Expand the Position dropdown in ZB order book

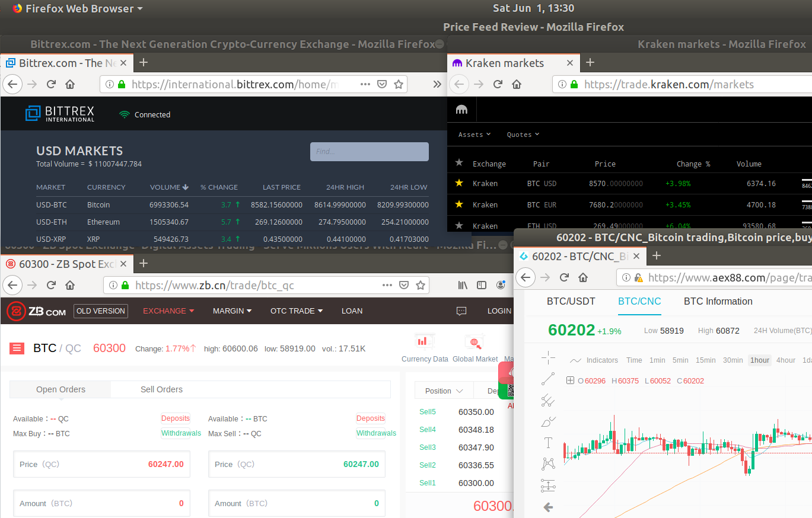[444, 391]
